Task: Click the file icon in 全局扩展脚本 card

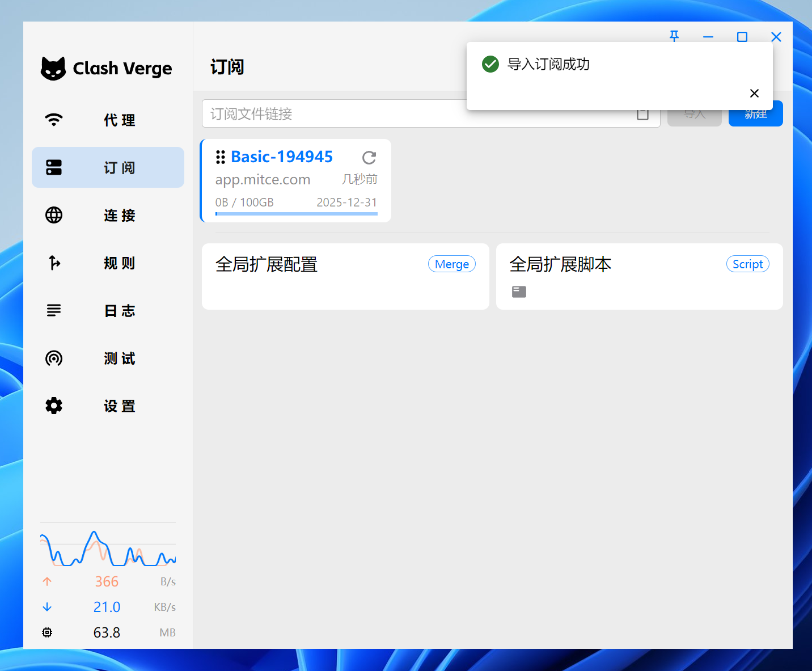Action: (519, 292)
